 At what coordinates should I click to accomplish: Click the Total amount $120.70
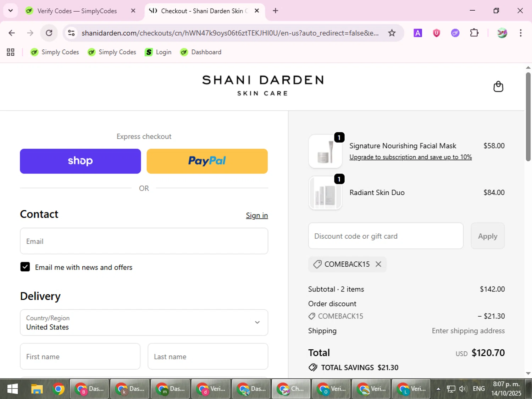pos(488,353)
